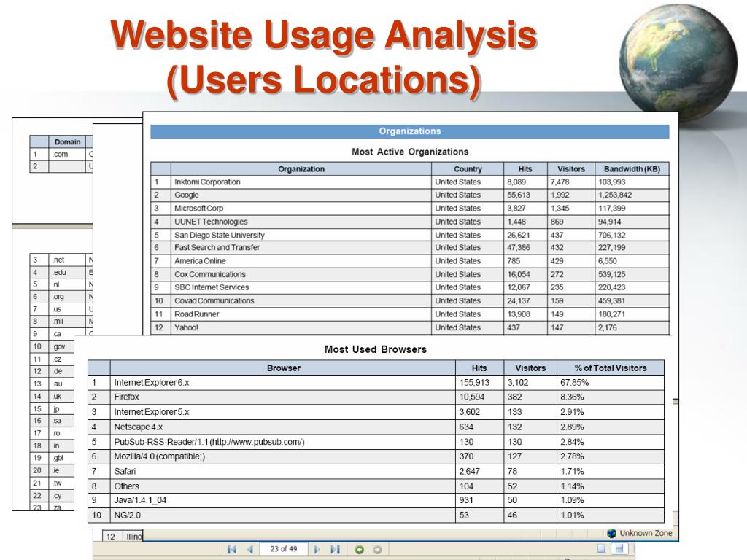Screen dimensions: 747x560
Task: Click the 67.85% visitors percentage
Action: 575,383
